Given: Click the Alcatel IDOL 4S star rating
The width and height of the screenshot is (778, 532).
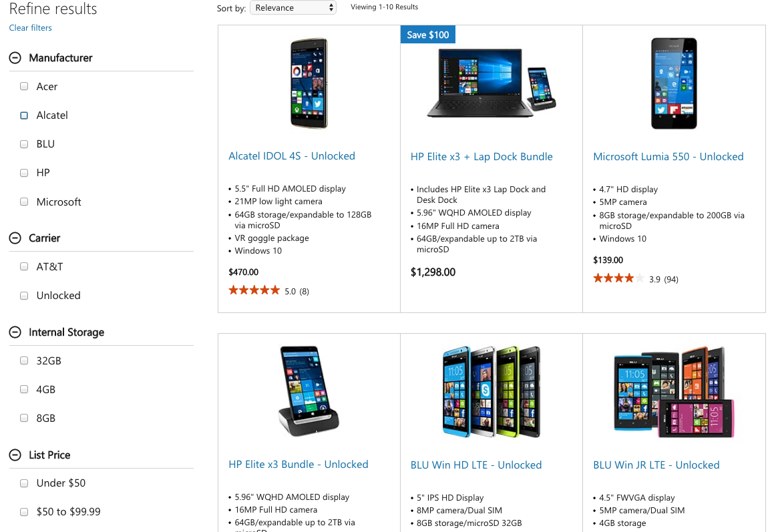Looking at the screenshot, I should coord(254,290).
